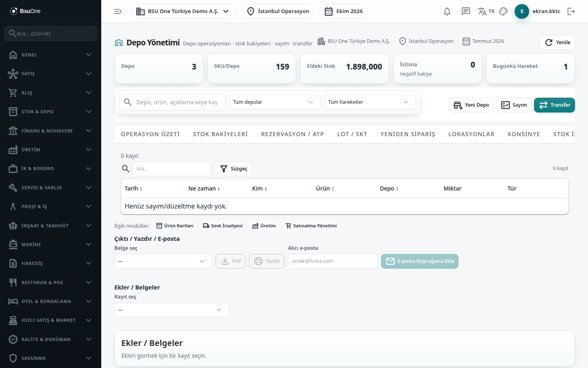Open the BSU One Türkiye Demo A.Ş. company selector
Viewport: 588px width, 368px height.
[x=183, y=11]
